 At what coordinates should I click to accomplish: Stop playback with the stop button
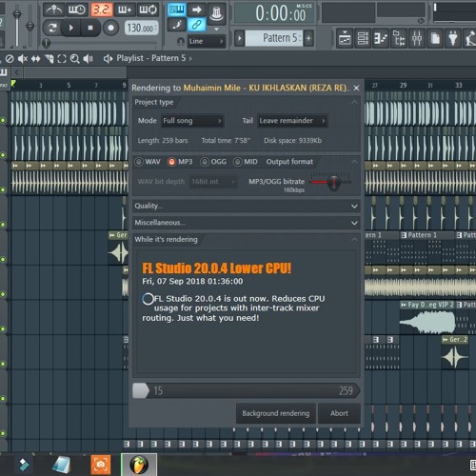click(x=90, y=28)
